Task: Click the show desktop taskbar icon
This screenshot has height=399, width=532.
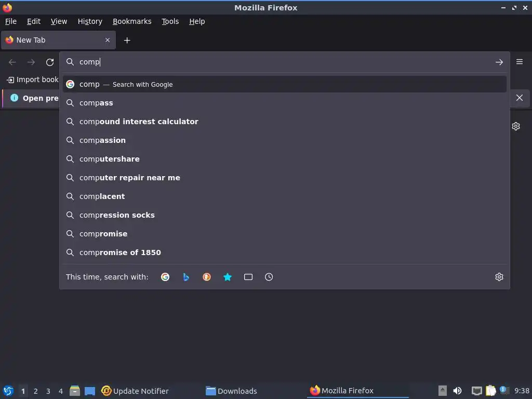Action: tap(90, 391)
